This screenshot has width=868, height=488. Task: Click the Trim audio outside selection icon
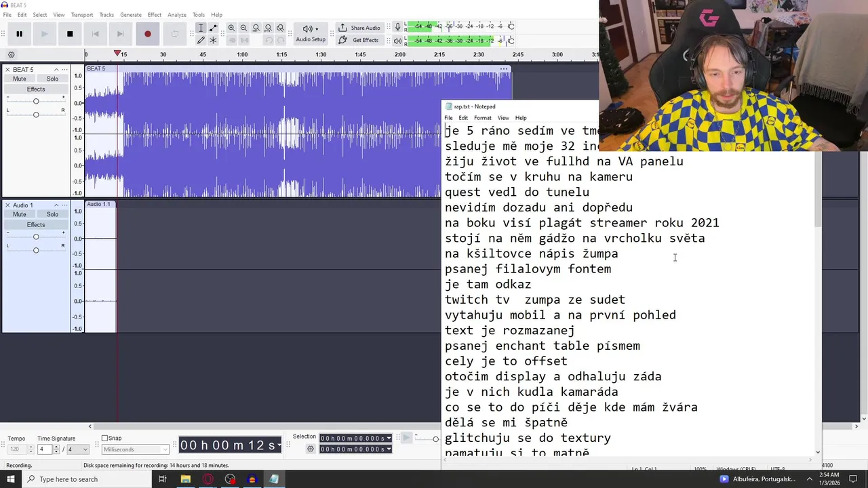(x=231, y=40)
